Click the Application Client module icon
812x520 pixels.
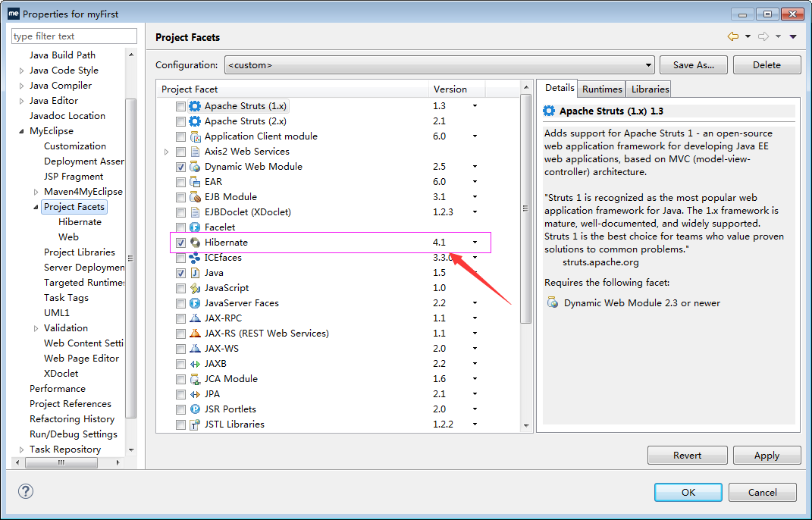(195, 136)
